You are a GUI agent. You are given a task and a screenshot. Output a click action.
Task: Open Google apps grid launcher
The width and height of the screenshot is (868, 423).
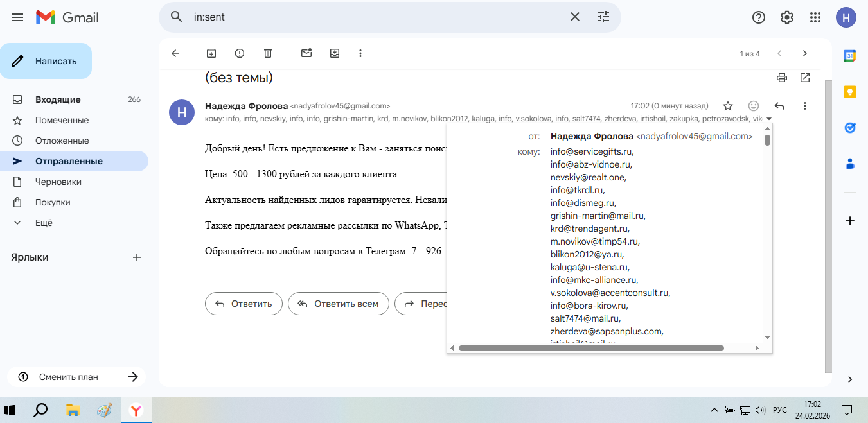(x=815, y=17)
